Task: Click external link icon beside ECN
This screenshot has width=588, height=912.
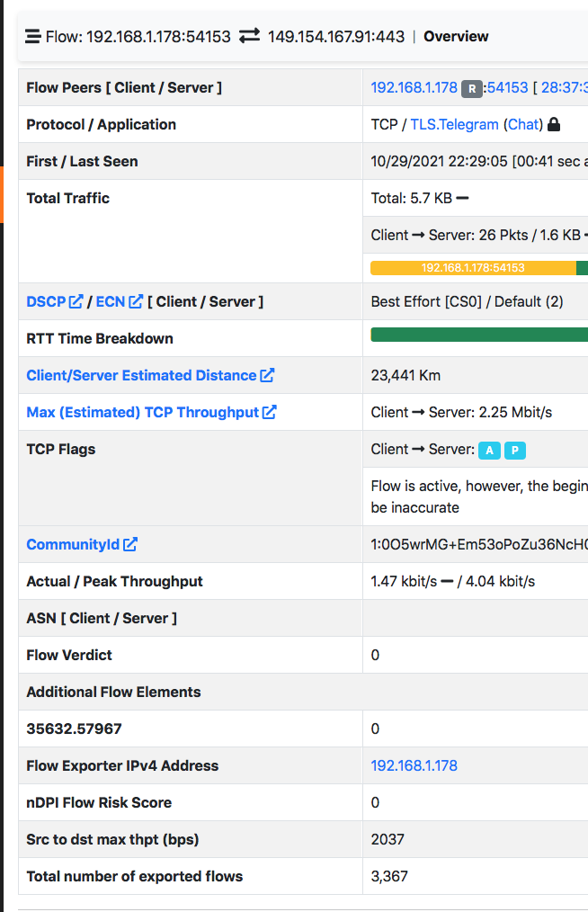Action: [x=136, y=302]
